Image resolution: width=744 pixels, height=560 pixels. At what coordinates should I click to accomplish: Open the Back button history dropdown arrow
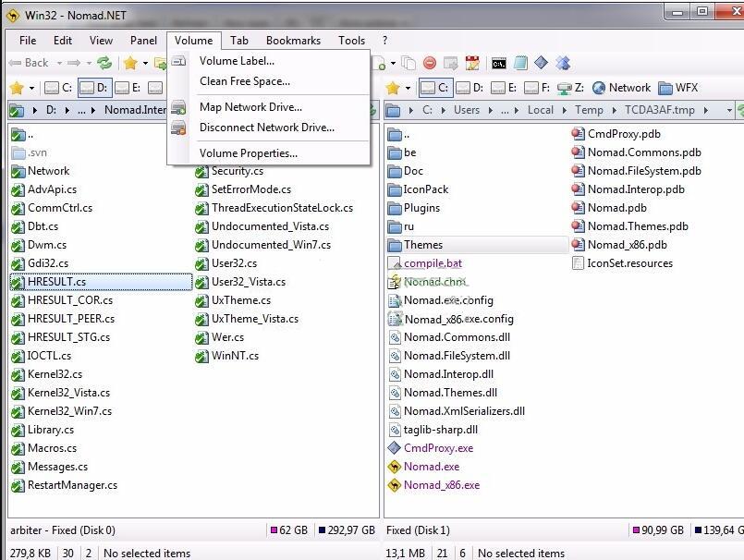[59, 63]
